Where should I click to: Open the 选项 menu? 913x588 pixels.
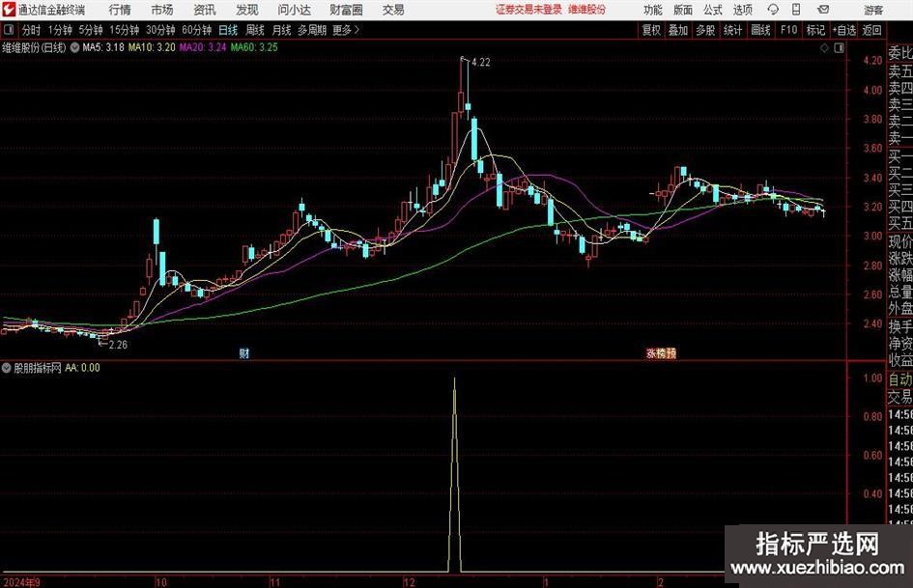pos(742,10)
